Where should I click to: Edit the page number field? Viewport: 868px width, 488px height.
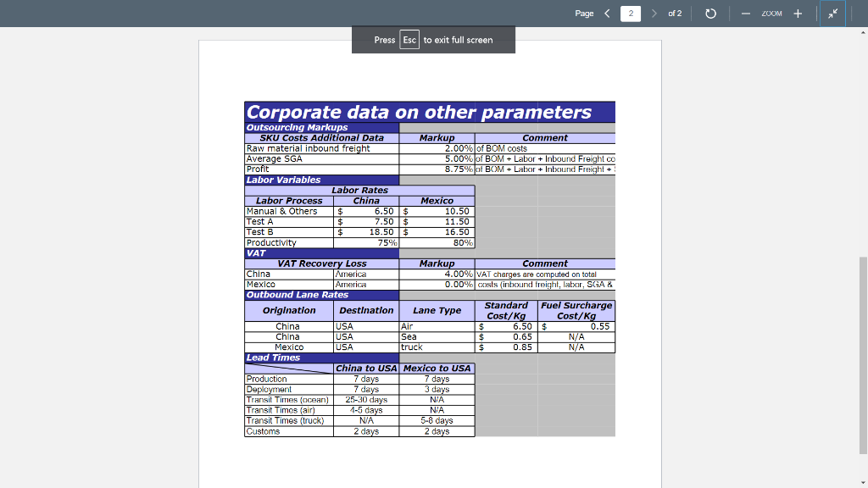(x=631, y=14)
